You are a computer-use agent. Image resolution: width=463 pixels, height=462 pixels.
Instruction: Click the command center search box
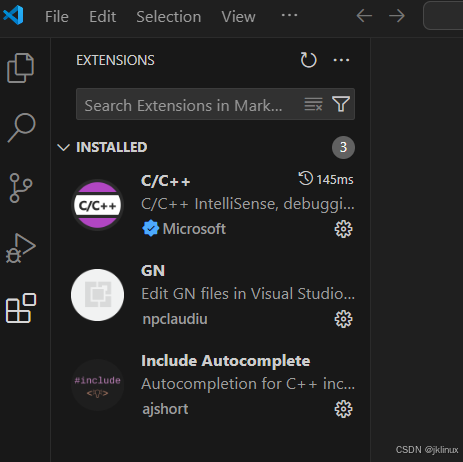coord(443,16)
